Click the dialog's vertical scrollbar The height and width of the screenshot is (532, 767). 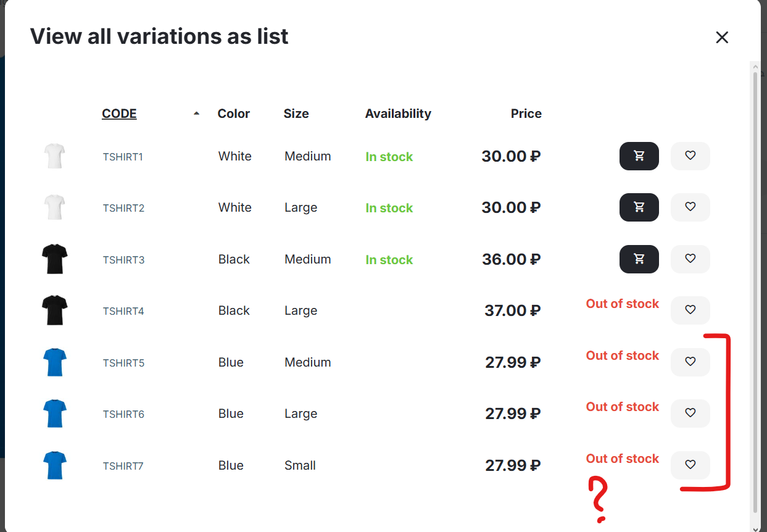pos(755,290)
